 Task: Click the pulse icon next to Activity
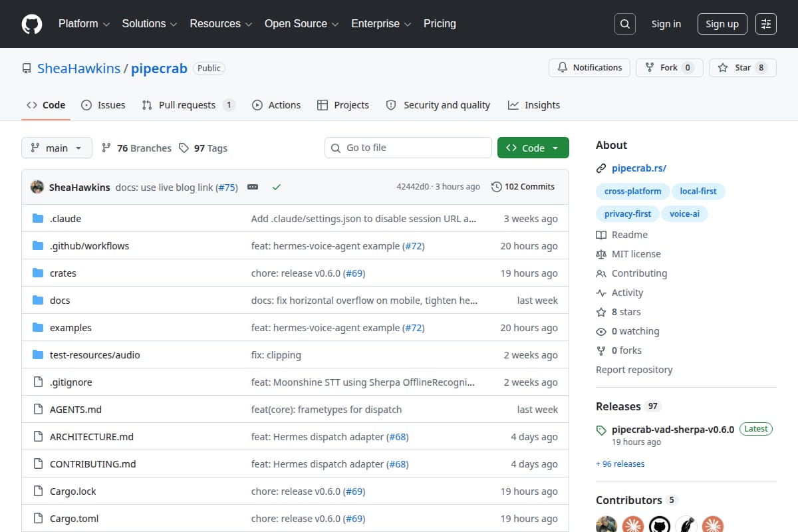[601, 293]
